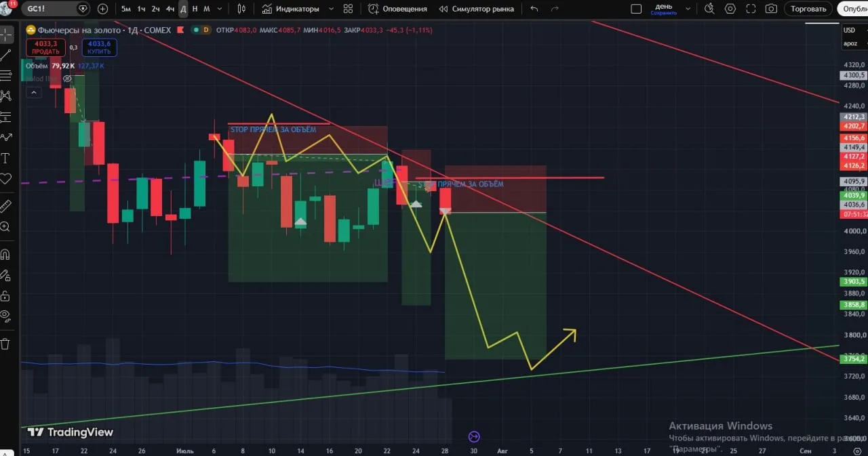Image resolution: width=868 pixels, height=456 pixels.
Task: Expand the indicators favorites dropdown arrow
Action: (x=331, y=9)
